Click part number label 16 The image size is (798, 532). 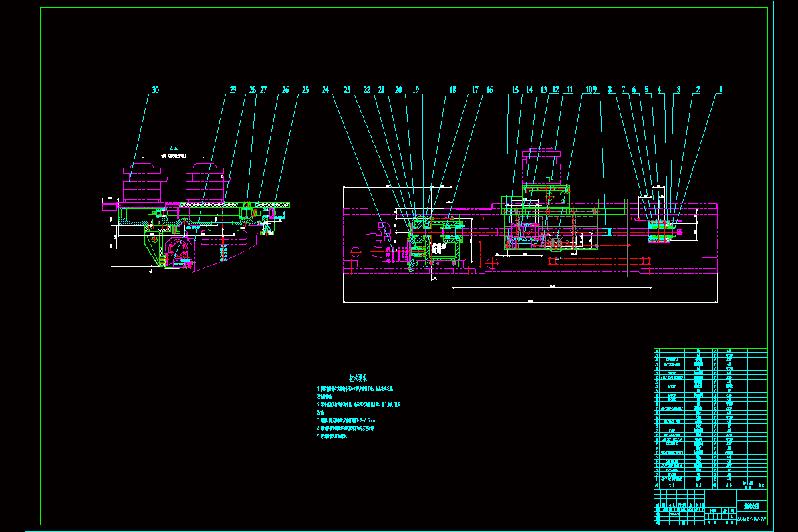(x=489, y=89)
